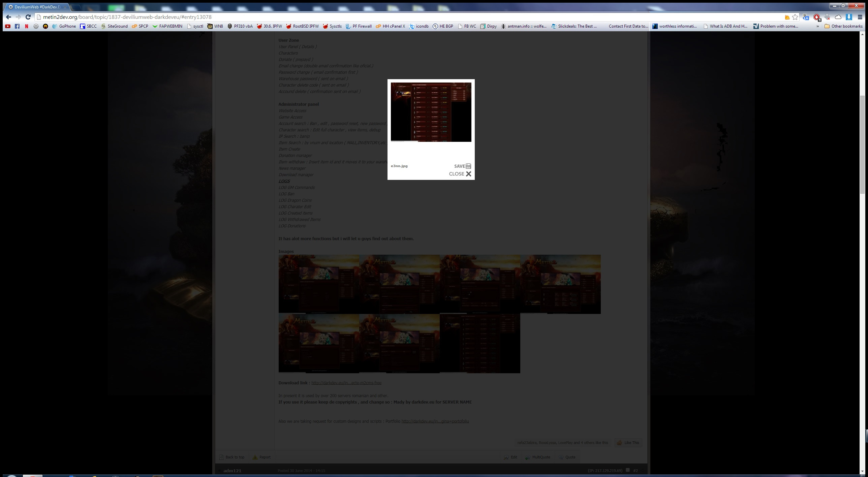This screenshot has height=477, width=868.
Task: Click the cloud extension icon in toolbar
Action: 838,17
